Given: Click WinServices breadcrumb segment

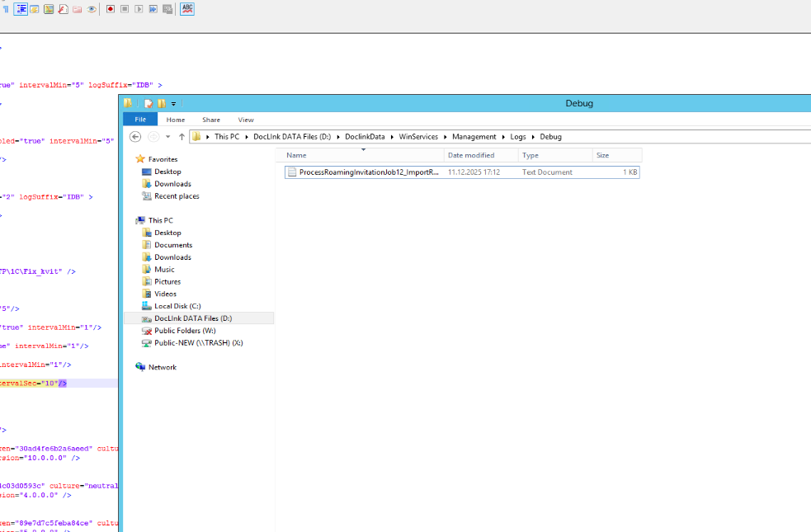Looking at the screenshot, I should [418, 136].
